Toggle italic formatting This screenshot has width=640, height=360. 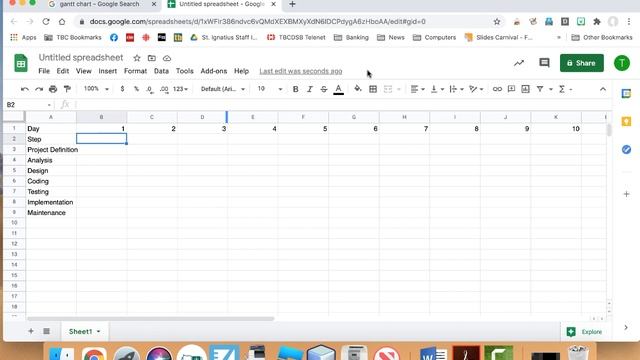coord(310,89)
